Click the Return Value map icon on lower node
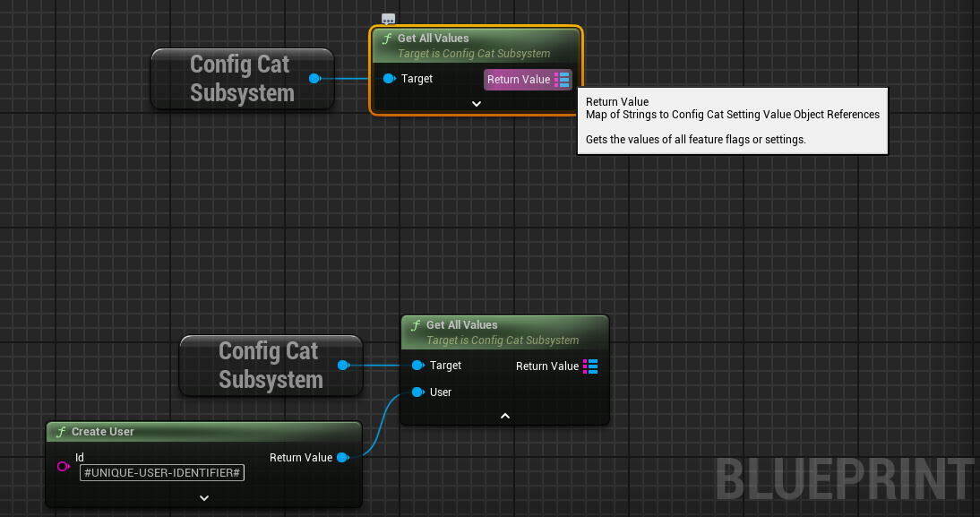 tap(589, 366)
